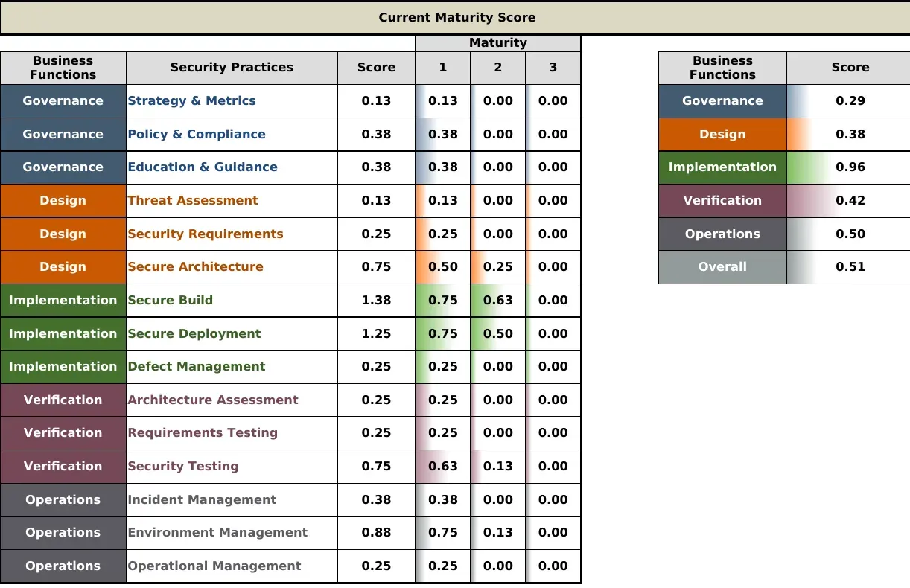This screenshot has height=588, width=910.
Task: Click the Implementation cell in Secure Build row
Action: (63, 301)
